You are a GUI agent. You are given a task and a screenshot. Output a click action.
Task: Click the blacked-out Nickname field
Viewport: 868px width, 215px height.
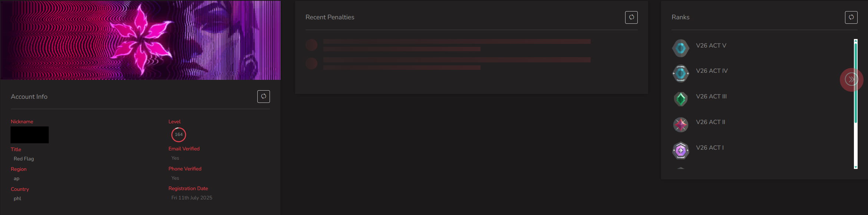[x=30, y=135]
